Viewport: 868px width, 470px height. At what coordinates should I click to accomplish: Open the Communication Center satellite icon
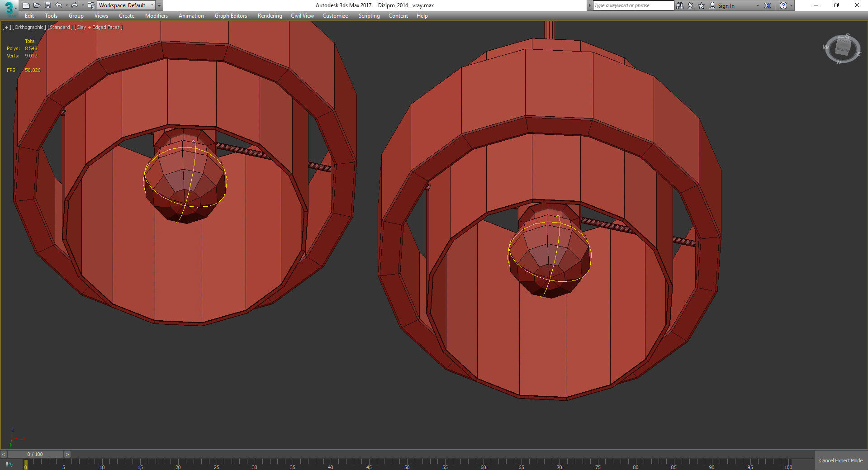pyautogui.click(x=691, y=5)
